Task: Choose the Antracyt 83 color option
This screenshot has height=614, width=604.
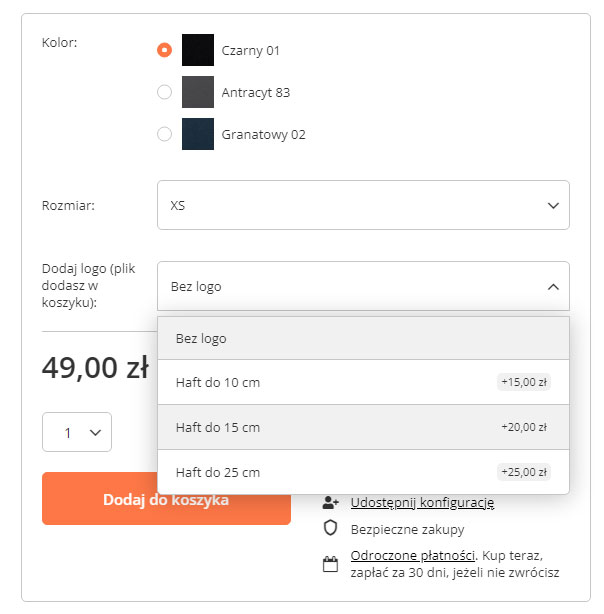Action: tap(255, 92)
